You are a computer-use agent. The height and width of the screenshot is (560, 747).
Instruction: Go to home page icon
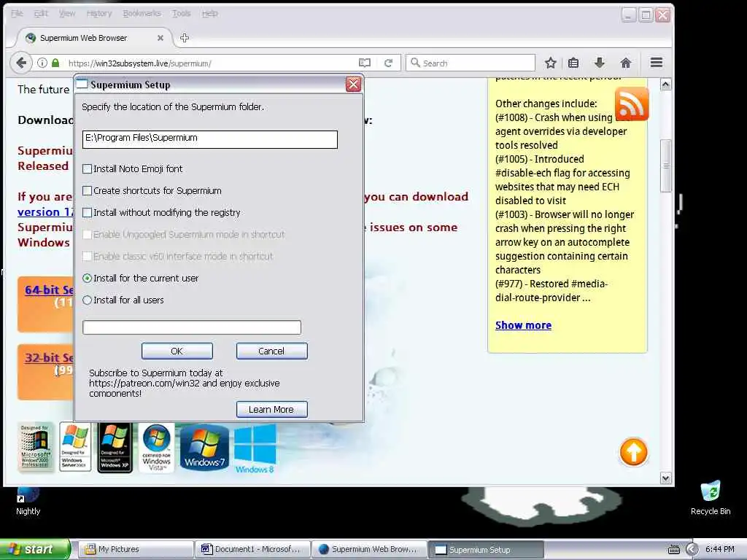tap(625, 63)
